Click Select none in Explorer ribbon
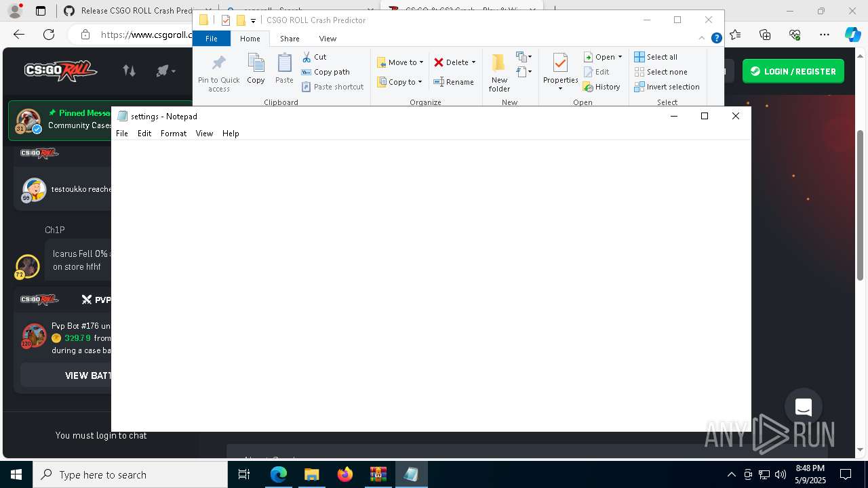 (660, 72)
